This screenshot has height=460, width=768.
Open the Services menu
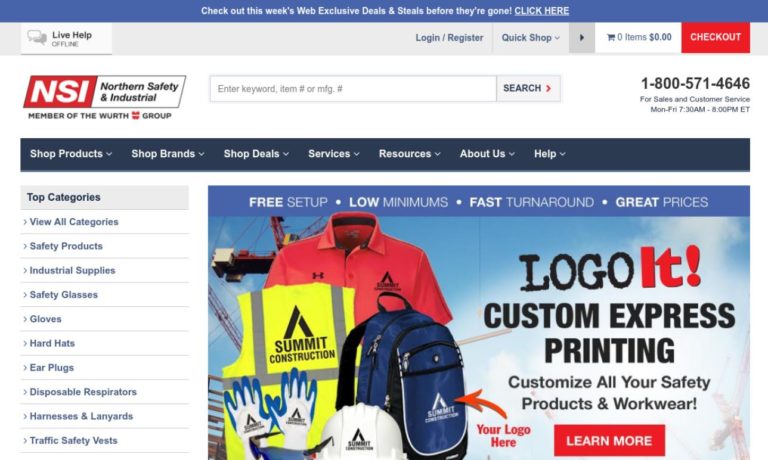[x=334, y=154]
